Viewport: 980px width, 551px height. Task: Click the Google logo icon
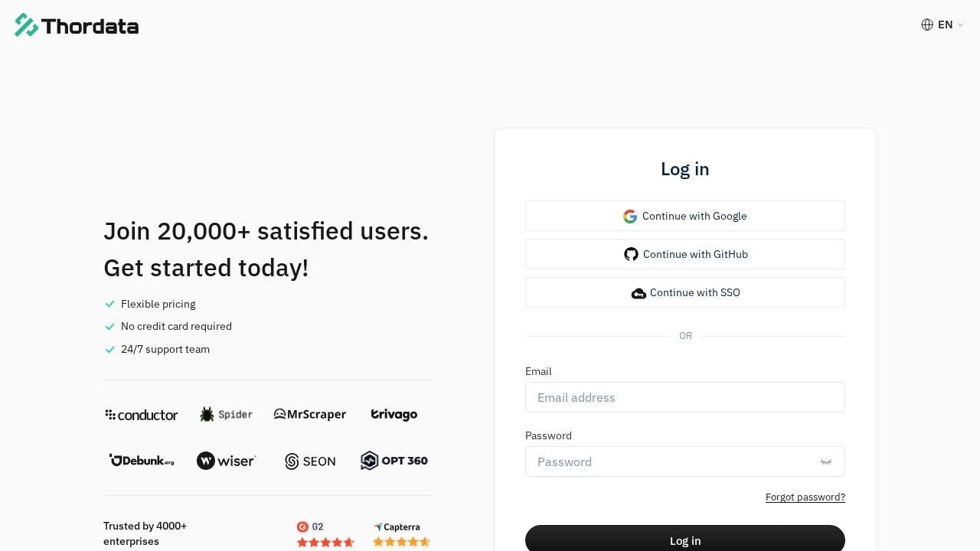(630, 217)
